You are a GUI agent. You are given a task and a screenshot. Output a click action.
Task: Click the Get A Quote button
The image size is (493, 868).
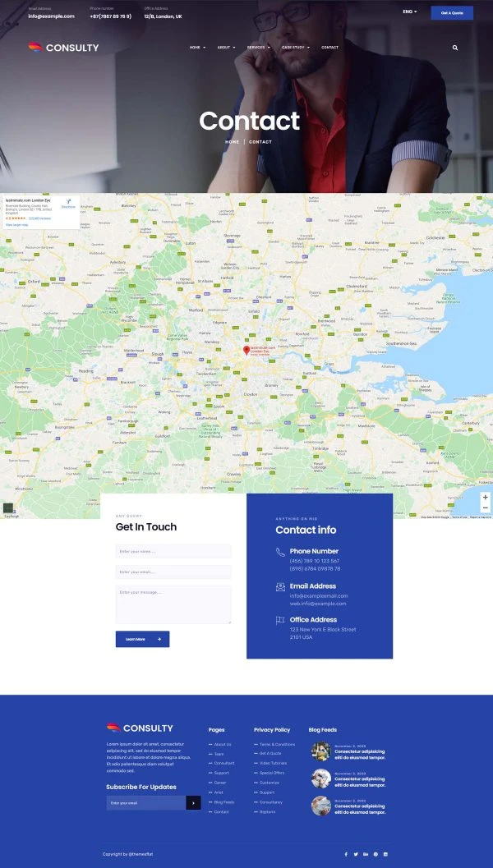coord(452,12)
